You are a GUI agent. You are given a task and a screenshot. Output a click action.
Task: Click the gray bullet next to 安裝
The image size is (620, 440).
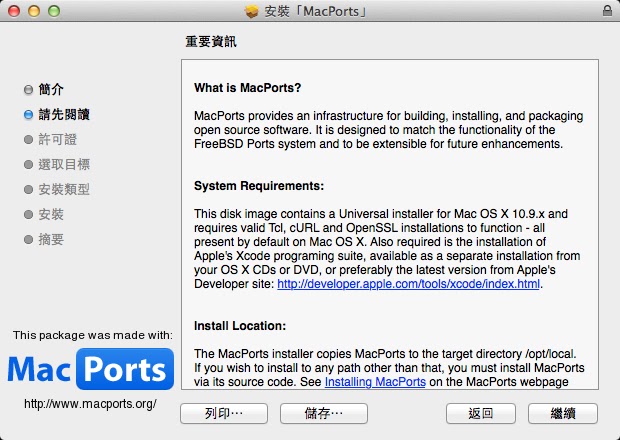(x=28, y=214)
